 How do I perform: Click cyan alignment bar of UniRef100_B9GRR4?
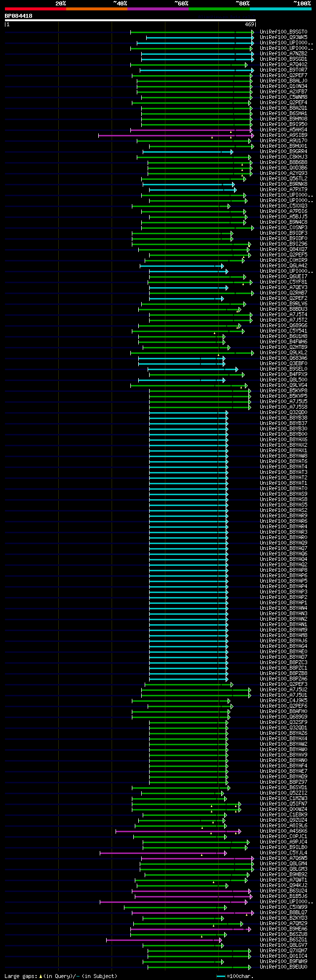(188, 152)
